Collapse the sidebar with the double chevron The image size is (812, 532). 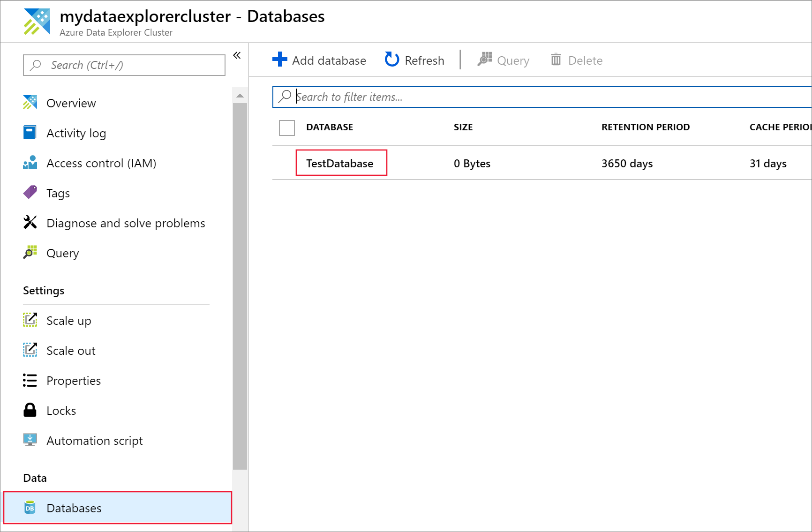coord(237,55)
